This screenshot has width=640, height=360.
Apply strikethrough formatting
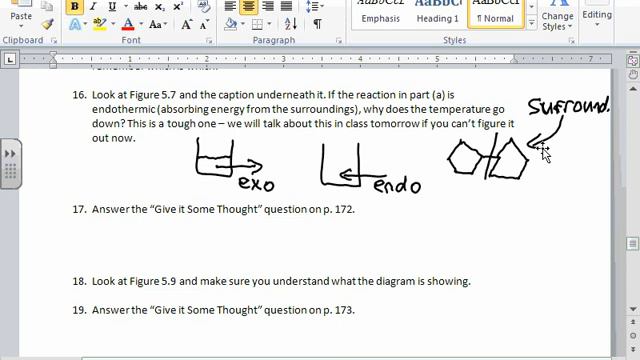point(140,7)
